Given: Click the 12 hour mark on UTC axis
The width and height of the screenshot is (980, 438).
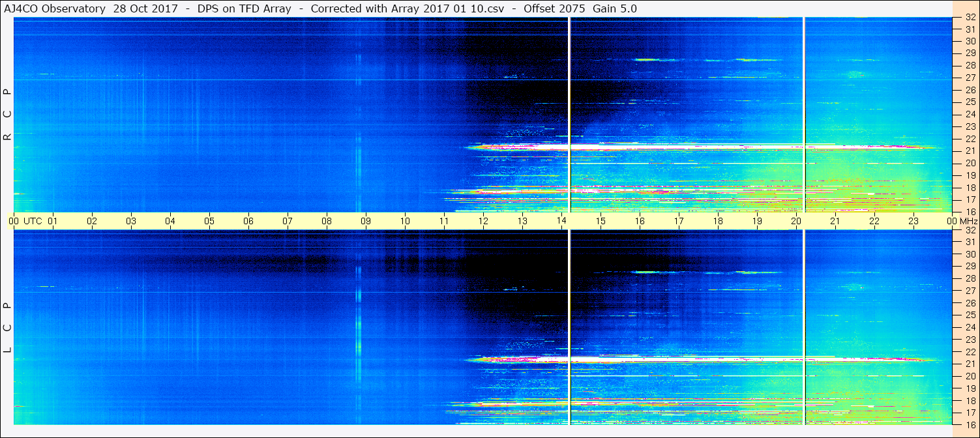Looking at the screenshot, I should coord(483,221).
